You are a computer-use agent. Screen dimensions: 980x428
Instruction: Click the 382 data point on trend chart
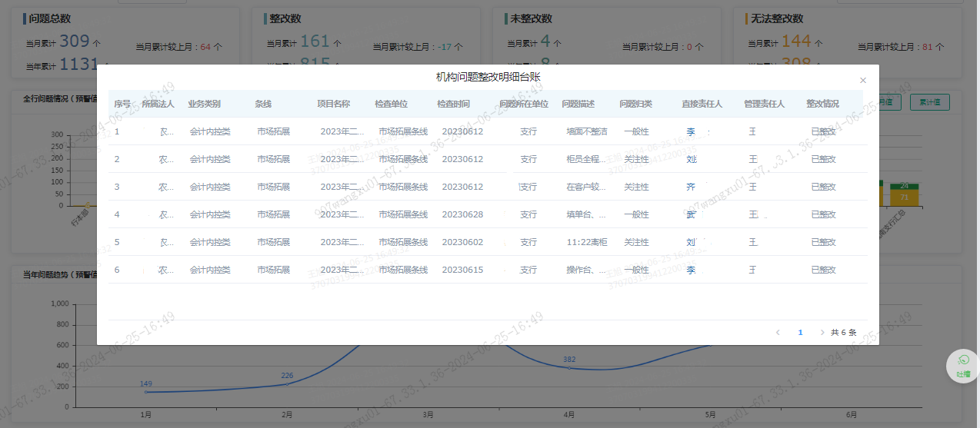click(569, 367)
